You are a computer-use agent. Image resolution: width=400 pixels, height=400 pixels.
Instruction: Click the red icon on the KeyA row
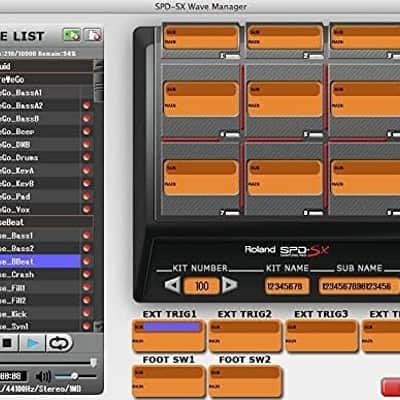(87, 170)
